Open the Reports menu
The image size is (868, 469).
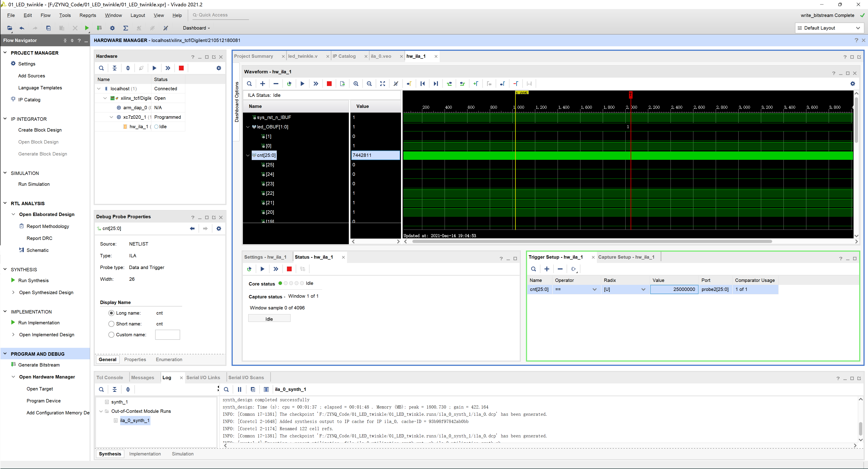click(x=88, y=15)
